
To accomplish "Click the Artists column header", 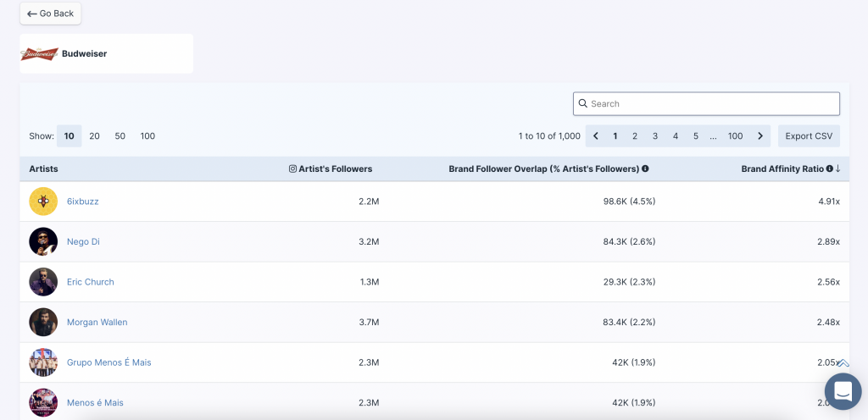I will pos(44,169).
